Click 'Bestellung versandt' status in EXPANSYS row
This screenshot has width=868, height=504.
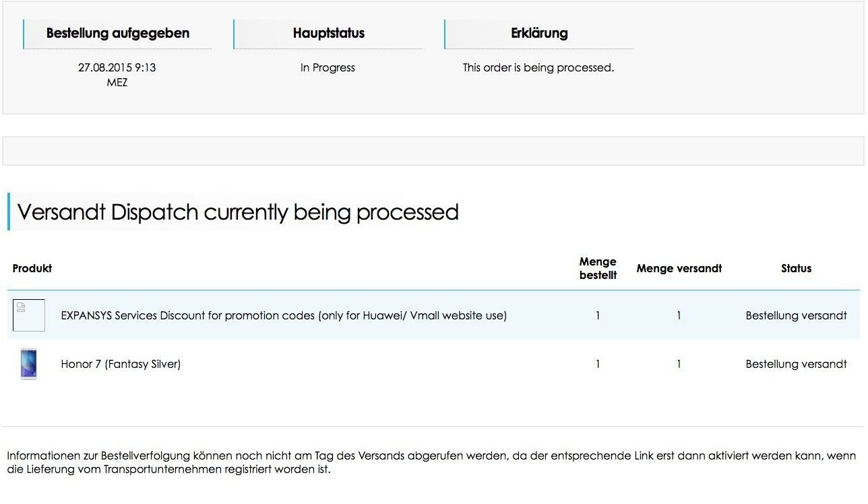pyautogui.click(x=797, y=315)
